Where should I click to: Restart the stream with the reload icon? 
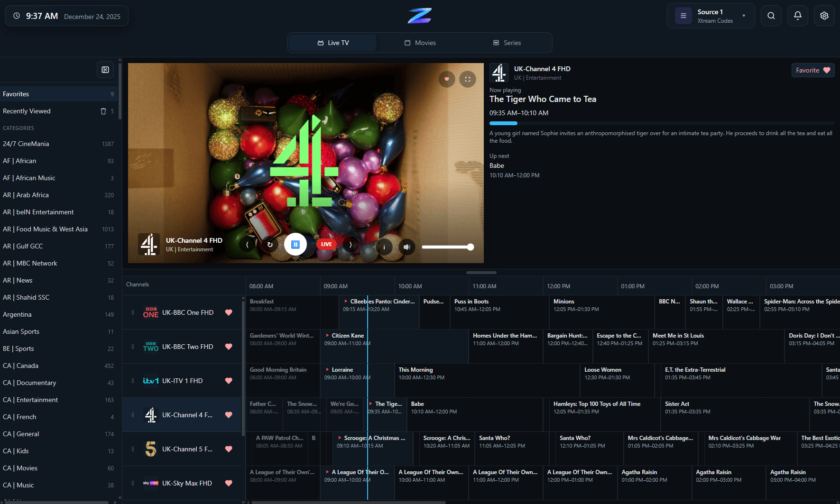click(270, 244)
